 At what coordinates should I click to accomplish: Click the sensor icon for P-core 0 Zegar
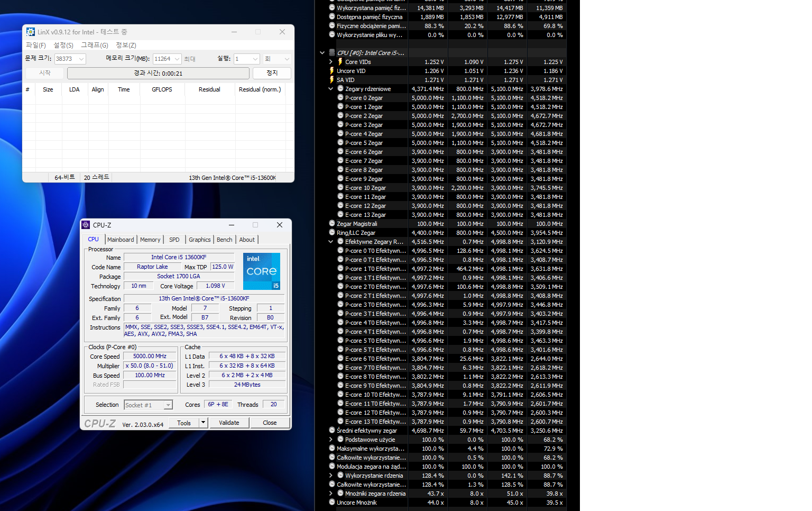[x=340, y=98]
